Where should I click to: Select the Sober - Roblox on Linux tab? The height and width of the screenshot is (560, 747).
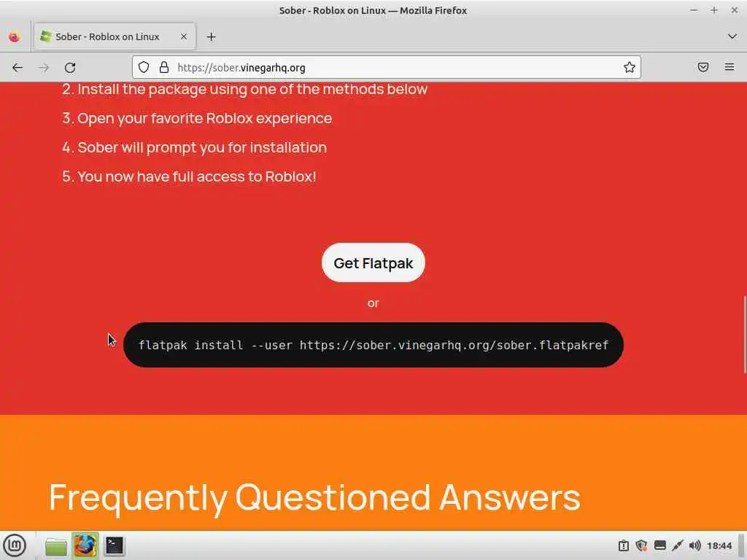(x=115, y=36)
